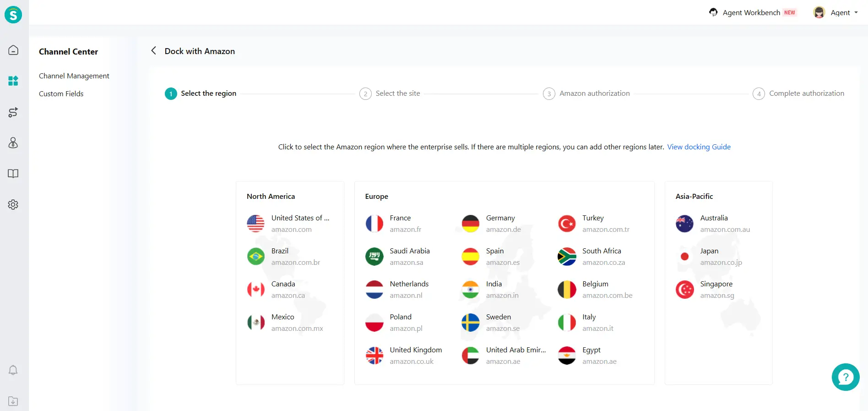This screenshot has height=411, width=868.
Task: Click the amazon.sa domain text
Action: 407,263
